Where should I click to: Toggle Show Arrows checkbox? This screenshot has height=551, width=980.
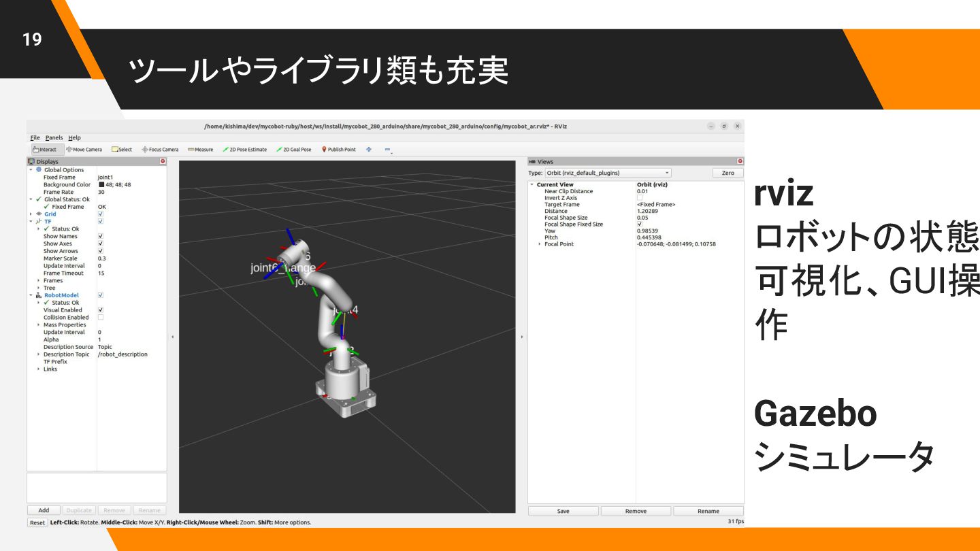pos(101,251)
